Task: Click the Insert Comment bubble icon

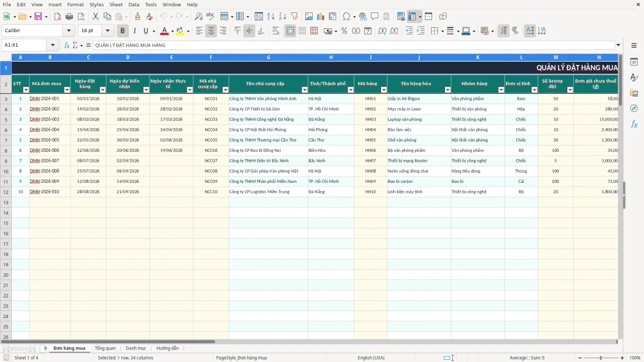Action: [x=375, y=17]
